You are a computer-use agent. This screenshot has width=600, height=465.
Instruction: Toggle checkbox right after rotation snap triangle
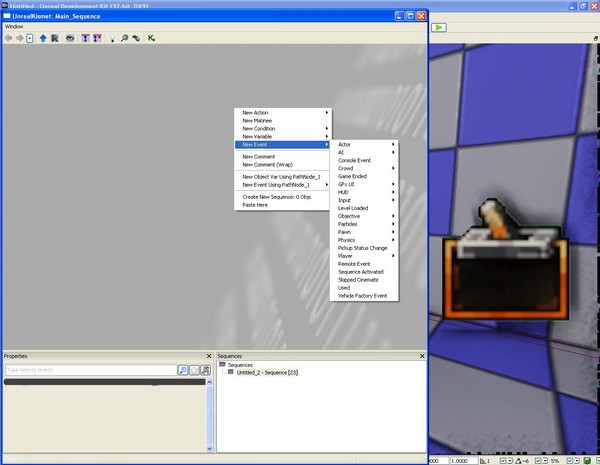pos(538,461)
